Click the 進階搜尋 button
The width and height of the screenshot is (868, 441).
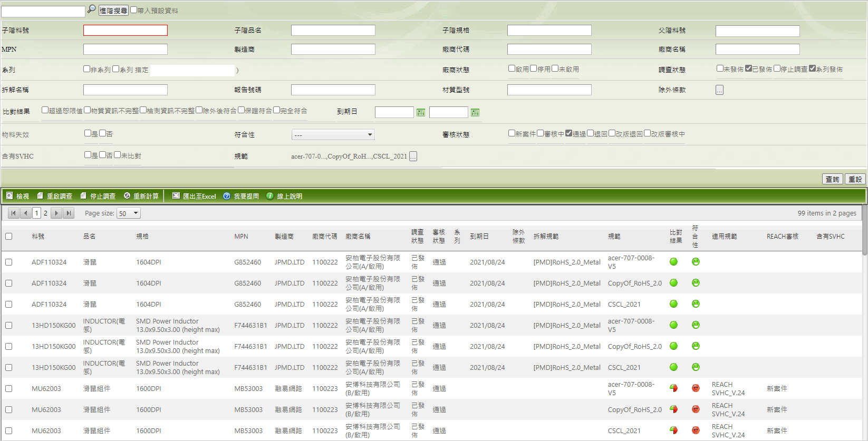tap(113, 10)
